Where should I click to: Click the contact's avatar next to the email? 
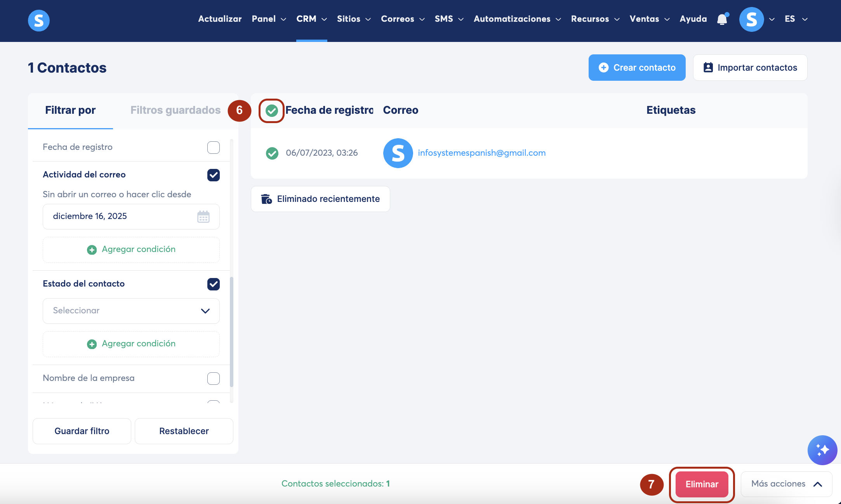[398, 153]
